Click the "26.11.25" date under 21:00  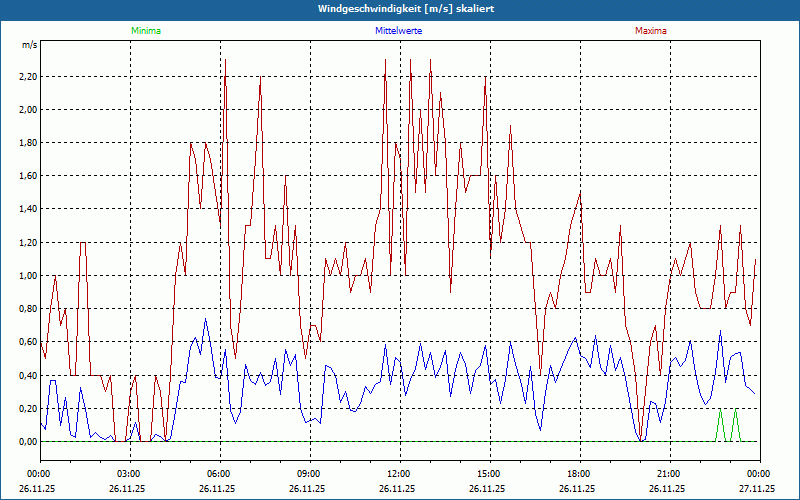tap(667, 488)
